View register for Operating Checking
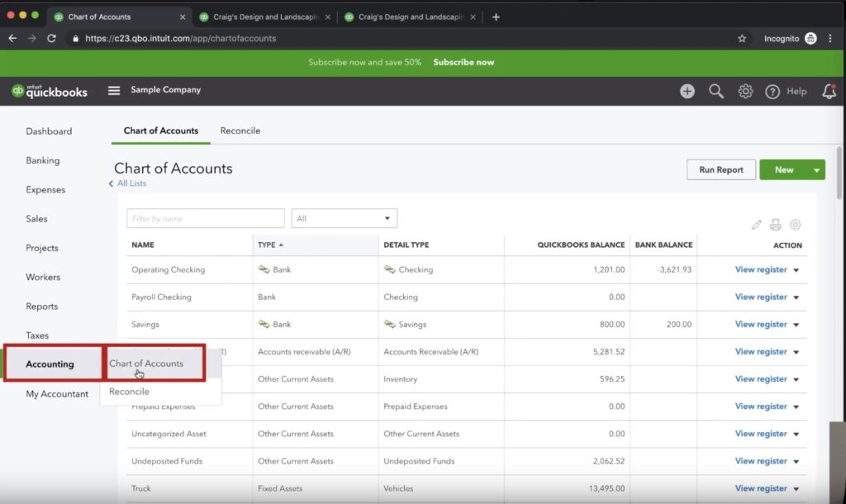The image size is (846, 504). [x=761, y=269]
